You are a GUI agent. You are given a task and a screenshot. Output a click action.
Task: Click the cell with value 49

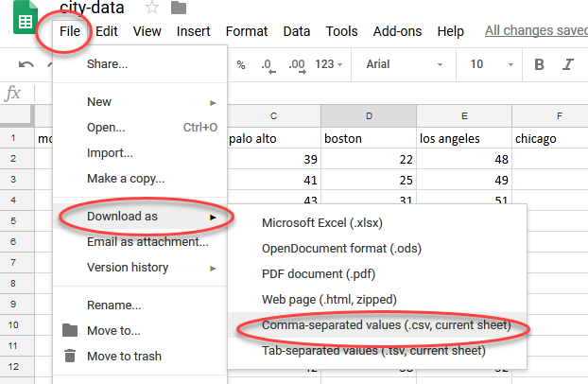(x=464, y=180)
